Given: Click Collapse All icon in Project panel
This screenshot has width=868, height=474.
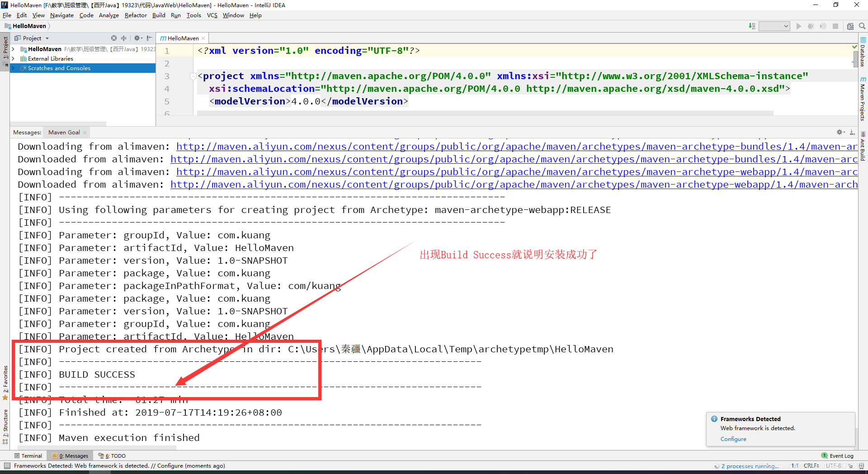Looking at the screenshot, I should pos(124,38).
